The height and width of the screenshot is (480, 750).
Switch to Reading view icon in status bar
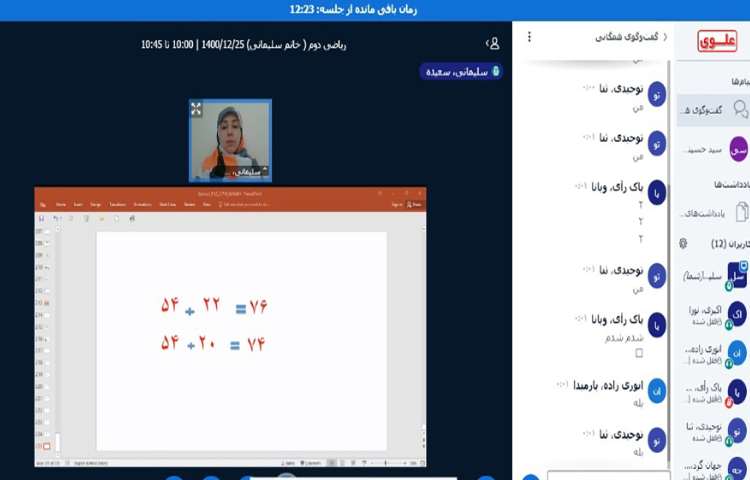coord(353,463)
